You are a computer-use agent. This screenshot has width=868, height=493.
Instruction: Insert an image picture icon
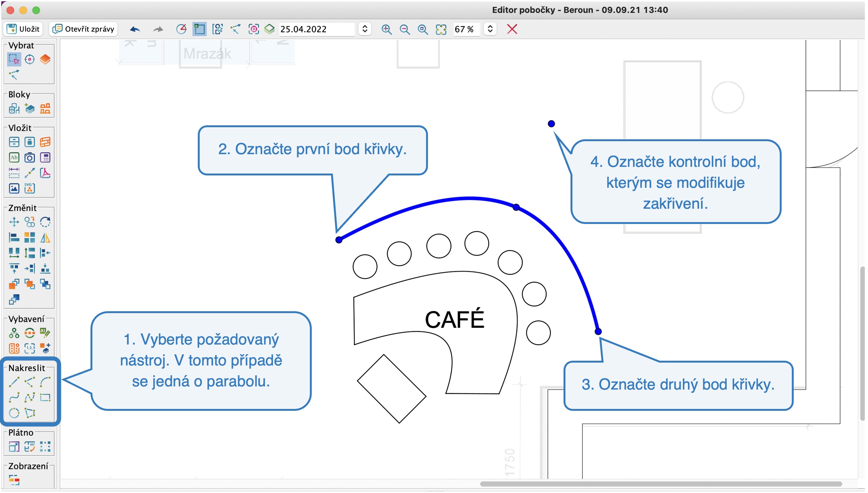pos(14,188)
